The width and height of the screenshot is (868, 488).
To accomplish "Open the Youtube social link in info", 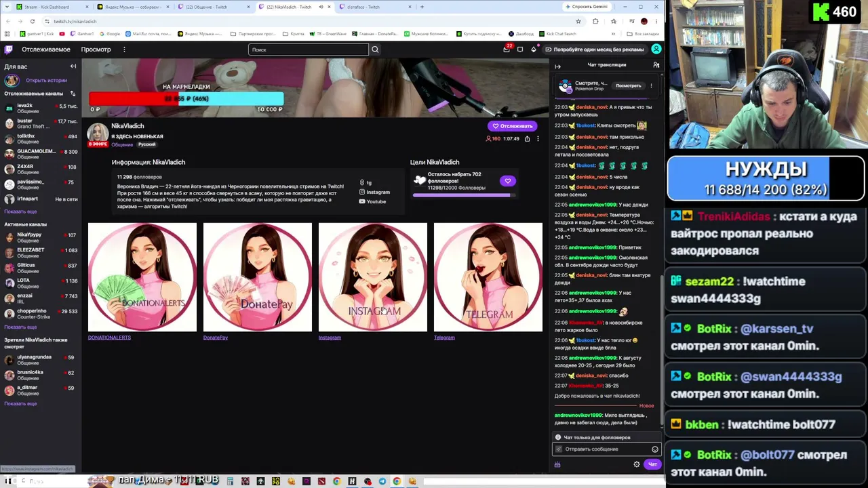I will point(372,202).
